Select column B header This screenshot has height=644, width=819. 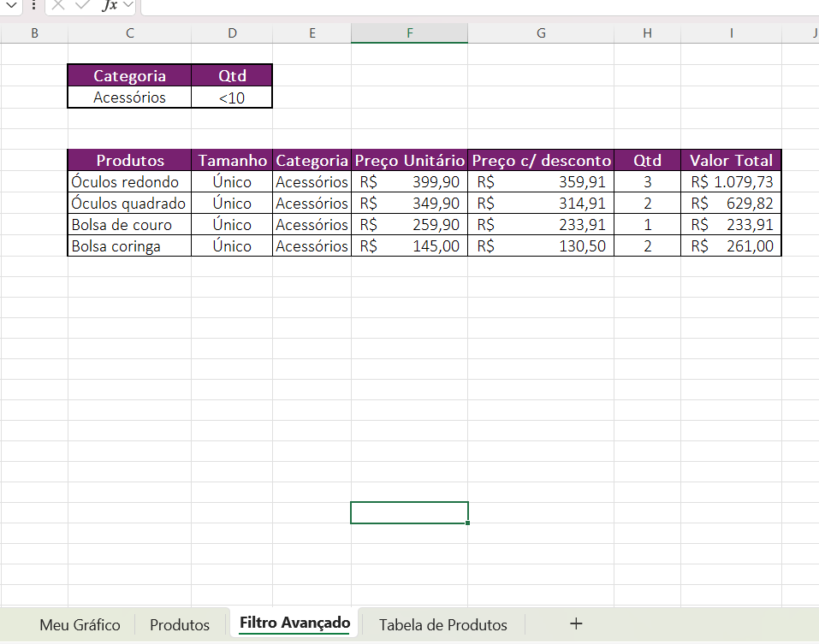coord(34,33)
